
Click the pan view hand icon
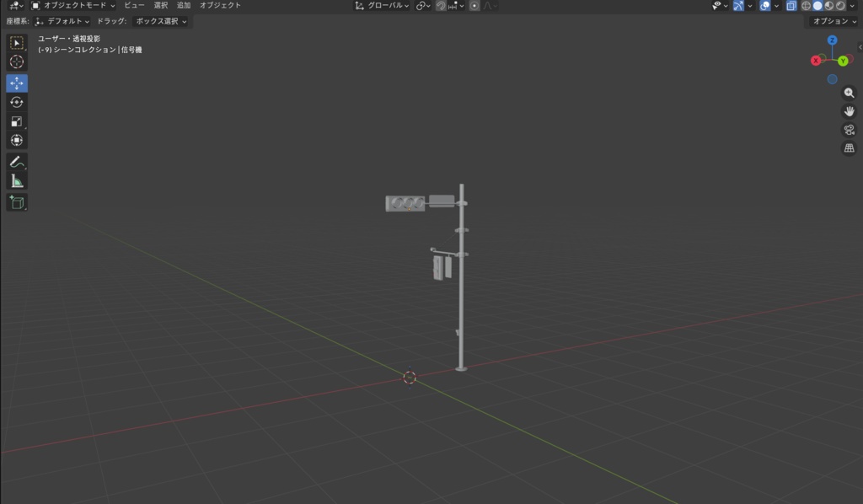[x=850, y=111]
